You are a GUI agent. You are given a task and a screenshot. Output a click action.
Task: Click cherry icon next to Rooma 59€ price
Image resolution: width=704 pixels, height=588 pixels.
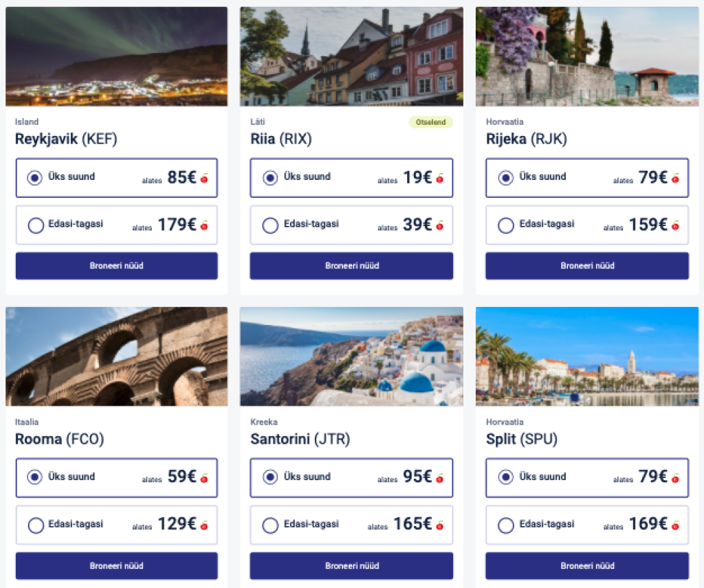tap(204, 478)
